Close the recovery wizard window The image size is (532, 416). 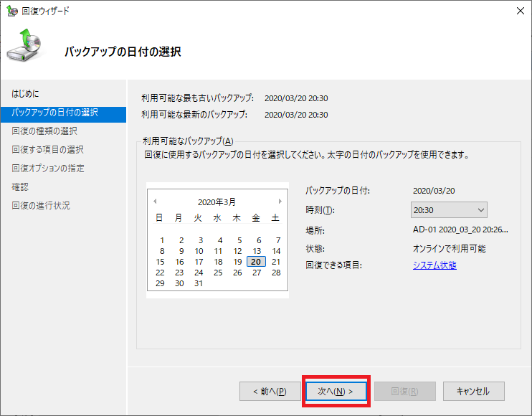click(518, 11)
